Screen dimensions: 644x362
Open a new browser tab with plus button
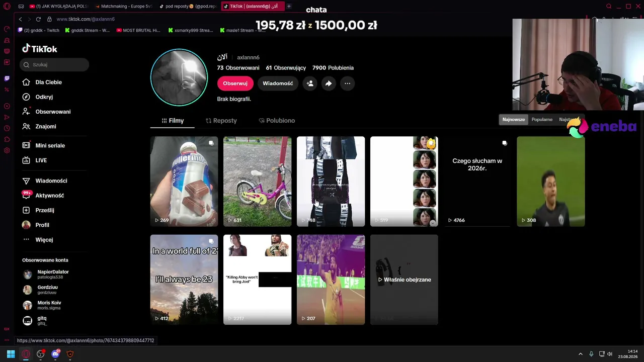[x=289, y=7]
